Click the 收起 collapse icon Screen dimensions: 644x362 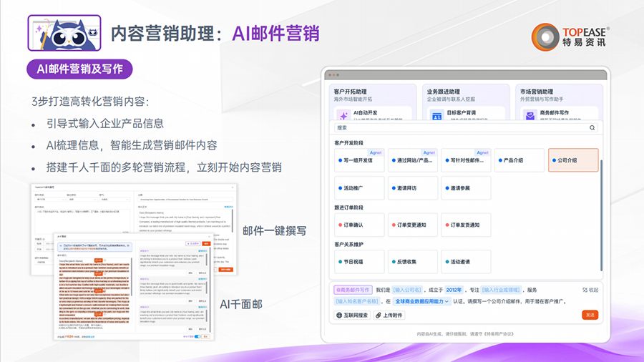tap(584, 290)
